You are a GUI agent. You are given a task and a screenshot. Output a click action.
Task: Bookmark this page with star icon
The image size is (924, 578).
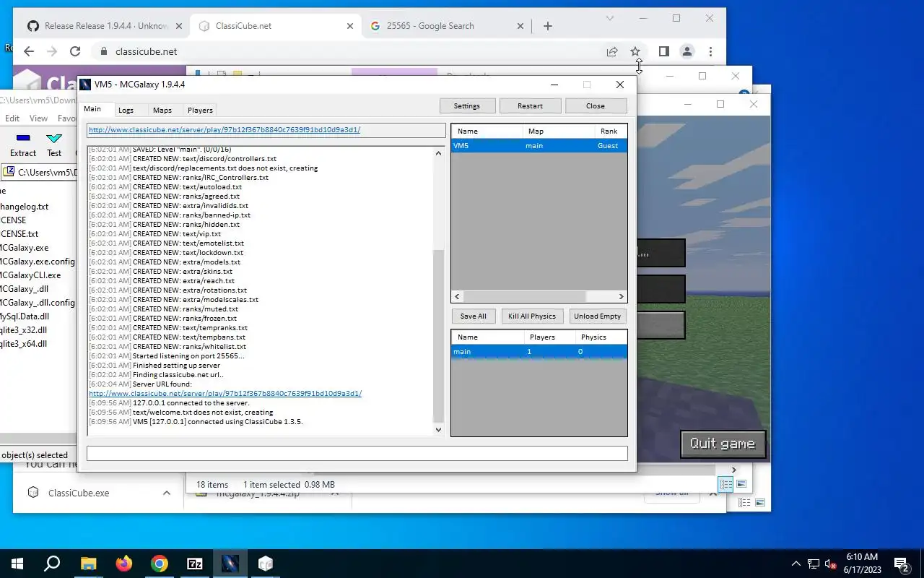coord(635,51)
